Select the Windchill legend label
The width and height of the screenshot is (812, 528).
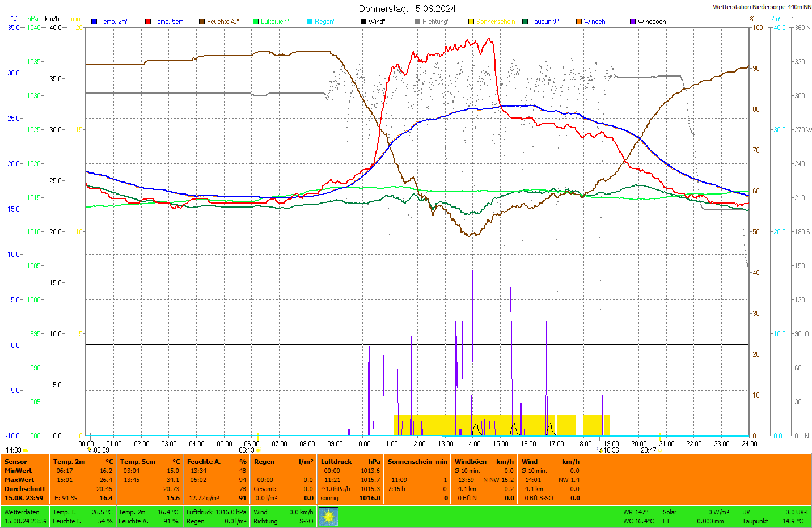pos(596,22)
